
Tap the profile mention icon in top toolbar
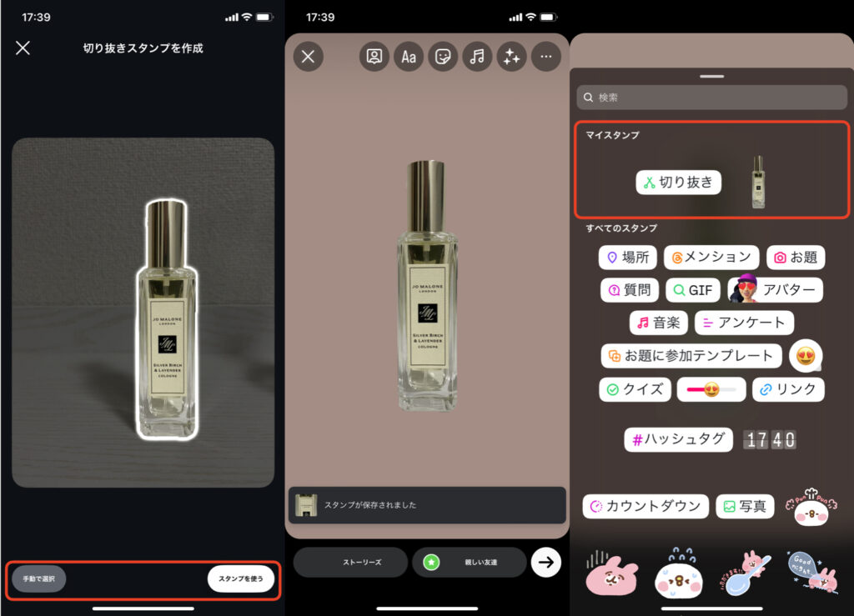374,56
